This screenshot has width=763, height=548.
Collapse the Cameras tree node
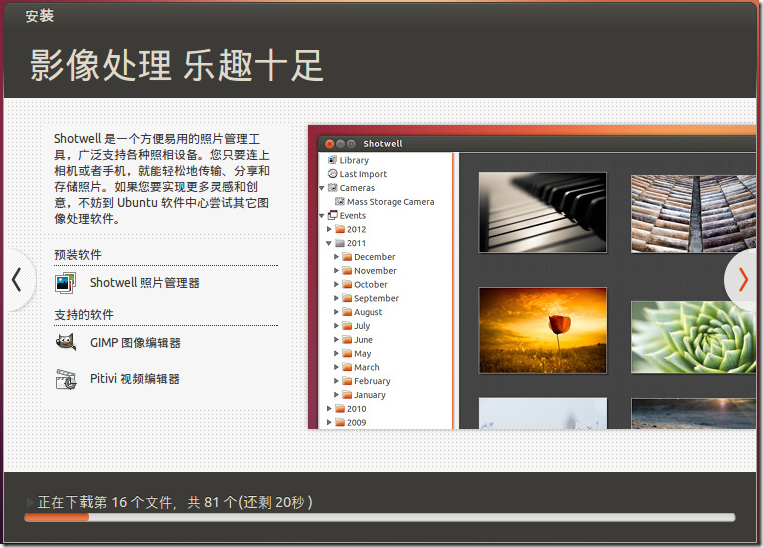coord(322,188)
